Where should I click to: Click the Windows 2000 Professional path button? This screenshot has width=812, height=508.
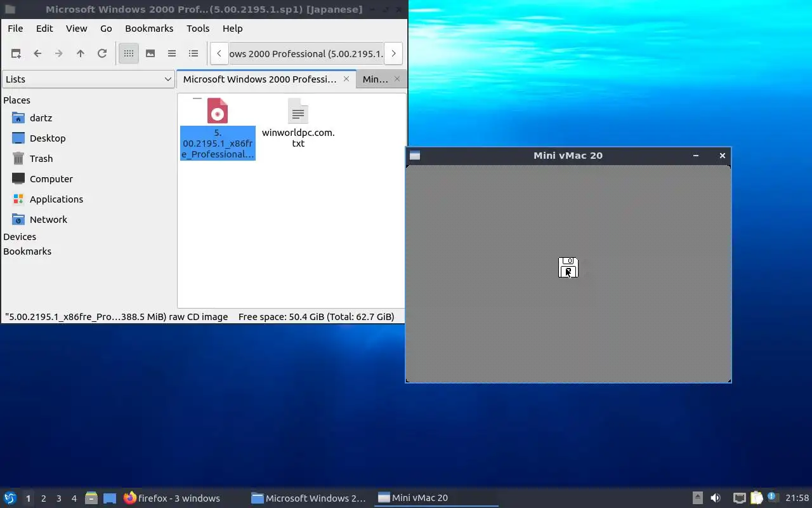click(306, 54)
